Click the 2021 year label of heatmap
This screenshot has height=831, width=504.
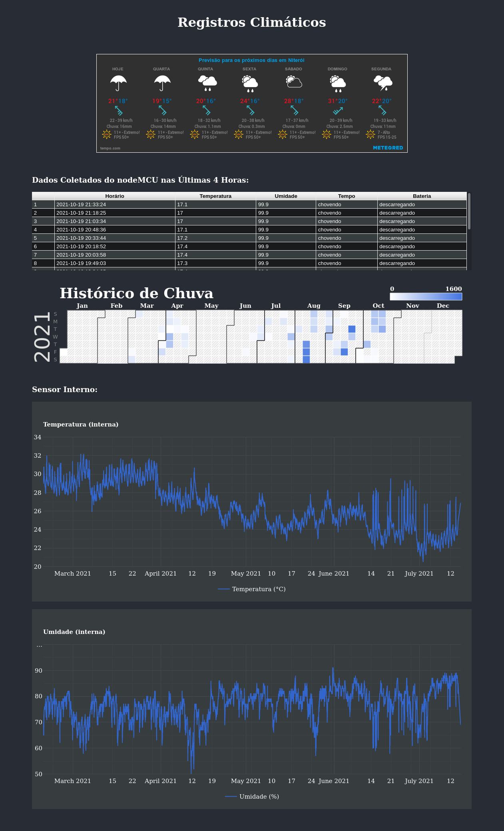(x=42, y=338)
